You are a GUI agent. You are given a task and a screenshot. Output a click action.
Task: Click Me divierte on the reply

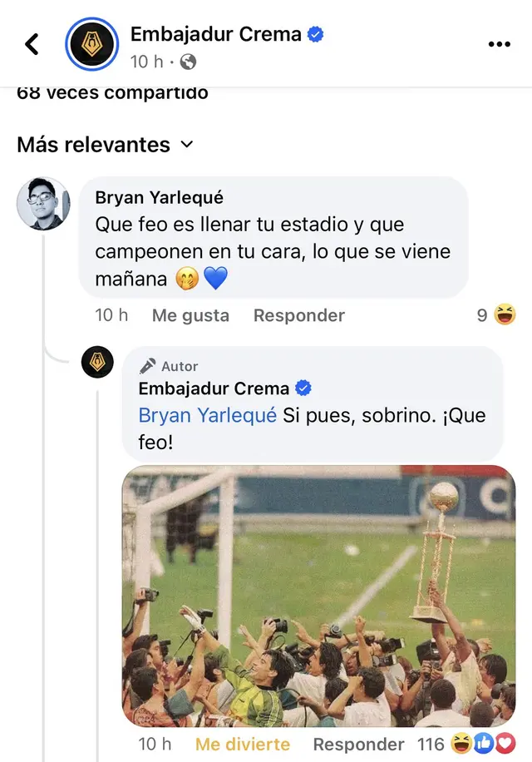(x=243, y=745)
